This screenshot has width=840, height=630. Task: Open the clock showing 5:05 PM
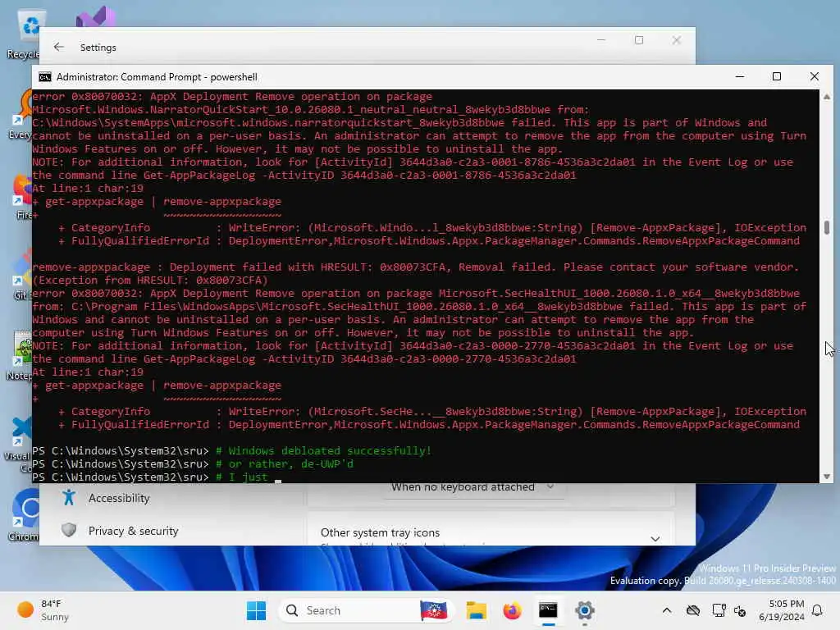pos(781,610)
